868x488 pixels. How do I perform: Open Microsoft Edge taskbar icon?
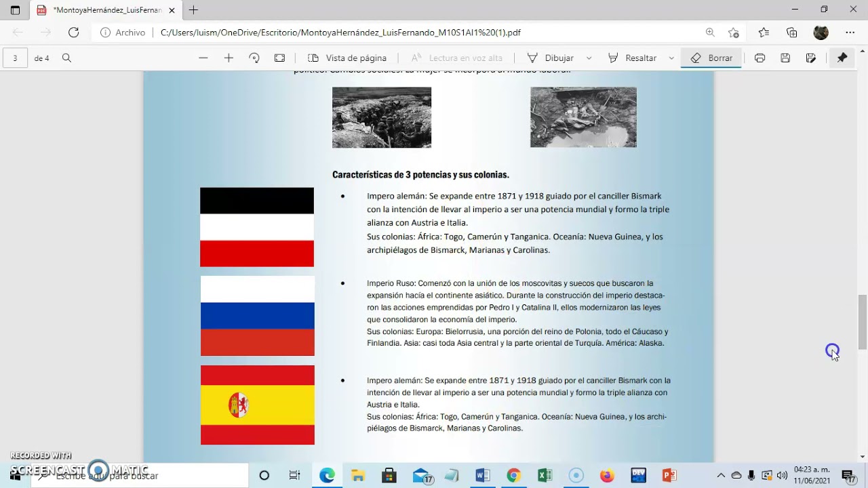[x=327, y=476]
